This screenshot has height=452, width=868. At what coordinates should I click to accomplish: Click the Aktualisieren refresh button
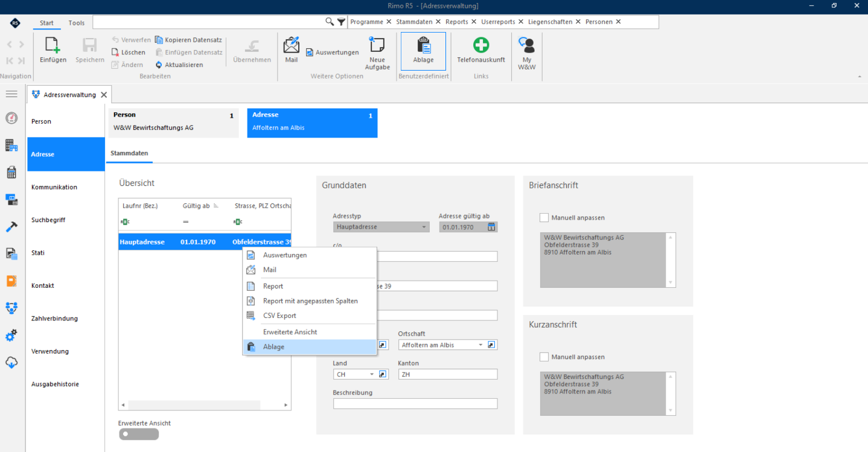coord(179,65)
